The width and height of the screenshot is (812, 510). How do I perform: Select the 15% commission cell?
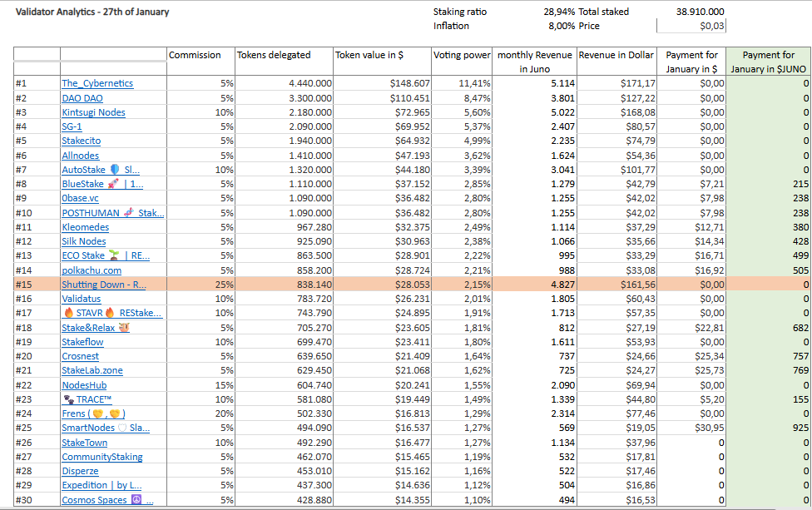coord(201,385)
